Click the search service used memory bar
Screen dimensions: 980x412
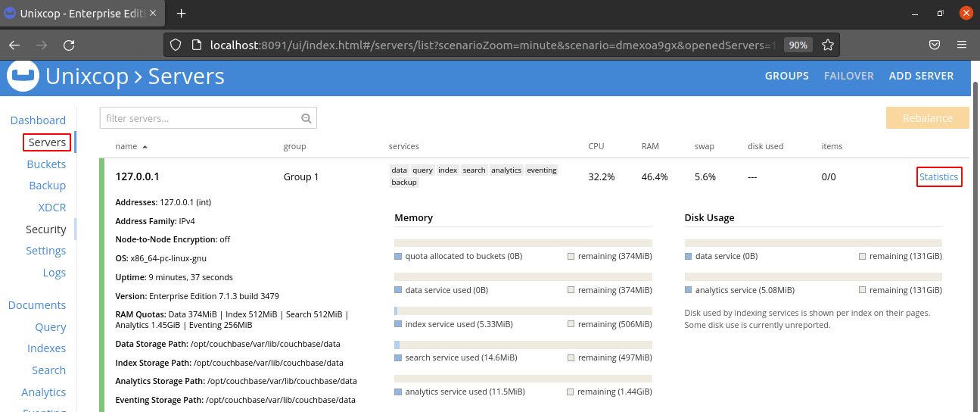(x=523, y=345)
